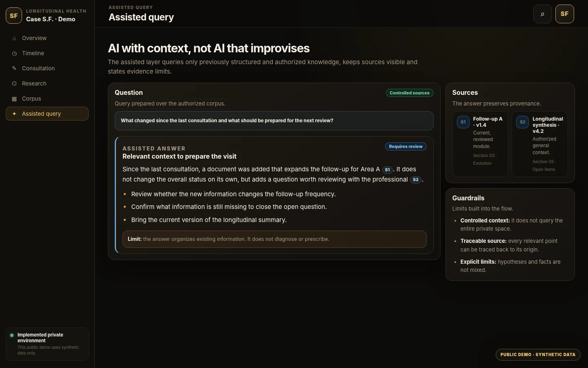Screen dimensions: 588x368
Task: Select 'Case S.F. · Demo' title
Action: 51,19
